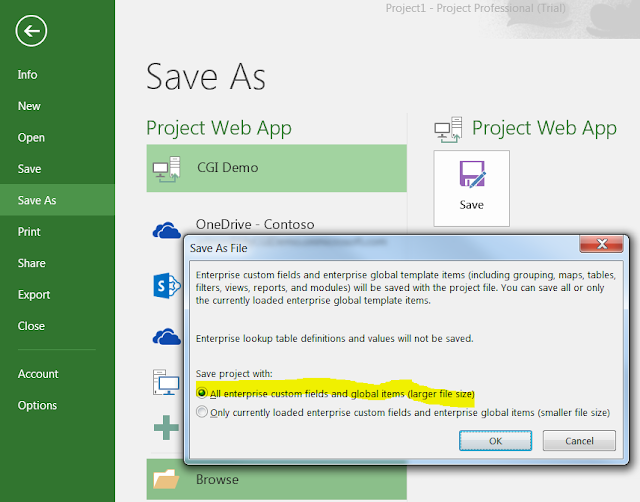Cancel the Save As File dialog
The height and width of the screenshot is (502, 640).
[x=579, y=441]
